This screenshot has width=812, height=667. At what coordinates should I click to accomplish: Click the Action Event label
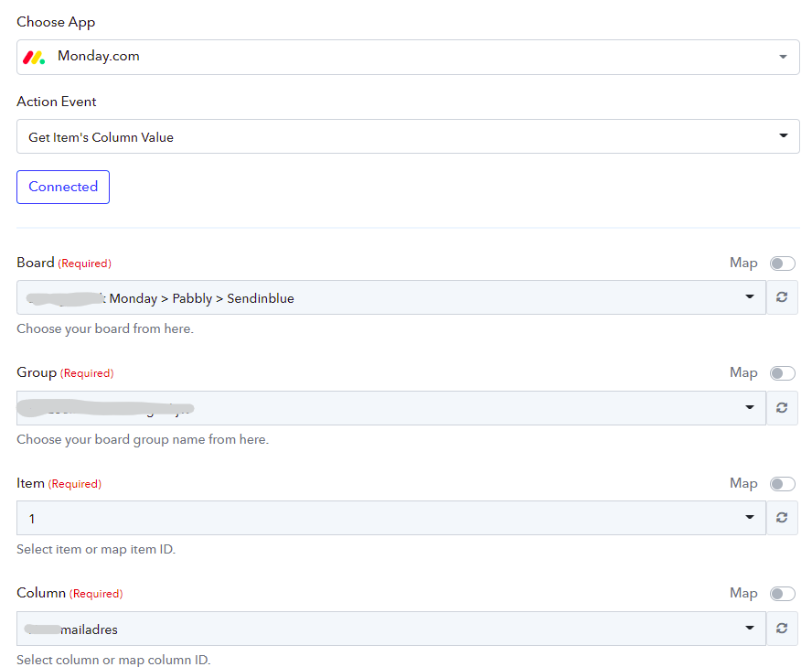pyautogui.click(x=57, y=102)
